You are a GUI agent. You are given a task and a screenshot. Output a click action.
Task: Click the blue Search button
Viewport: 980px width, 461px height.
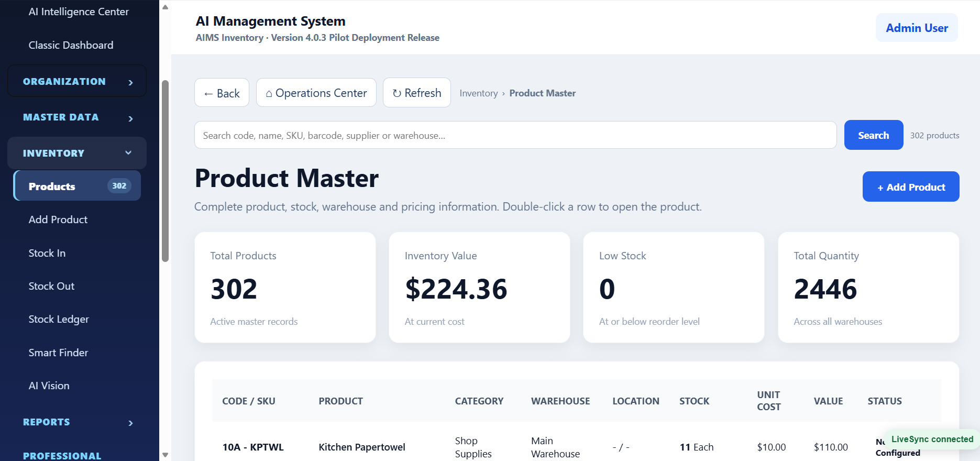pyautogui.click(x=874, y=135)
